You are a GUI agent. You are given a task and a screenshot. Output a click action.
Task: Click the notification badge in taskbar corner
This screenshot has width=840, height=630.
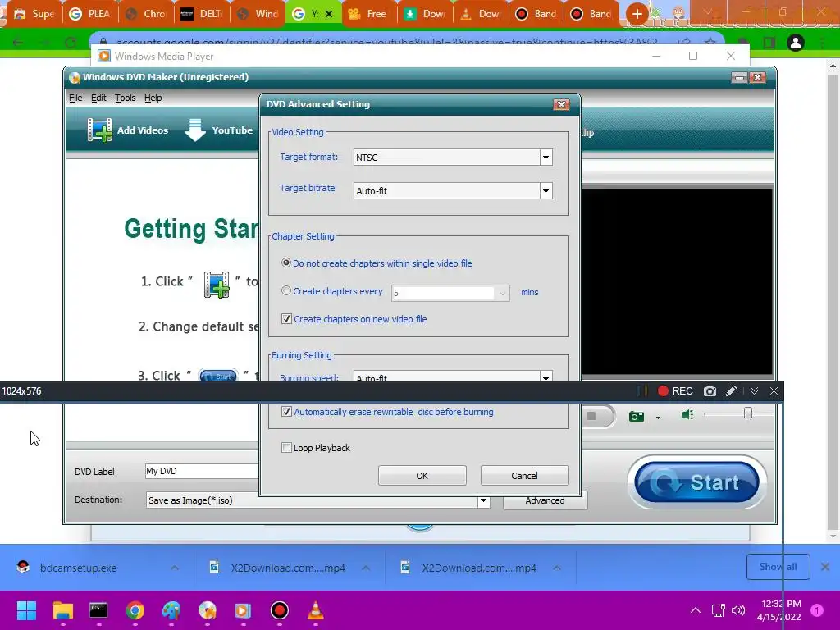coord(817,610)
